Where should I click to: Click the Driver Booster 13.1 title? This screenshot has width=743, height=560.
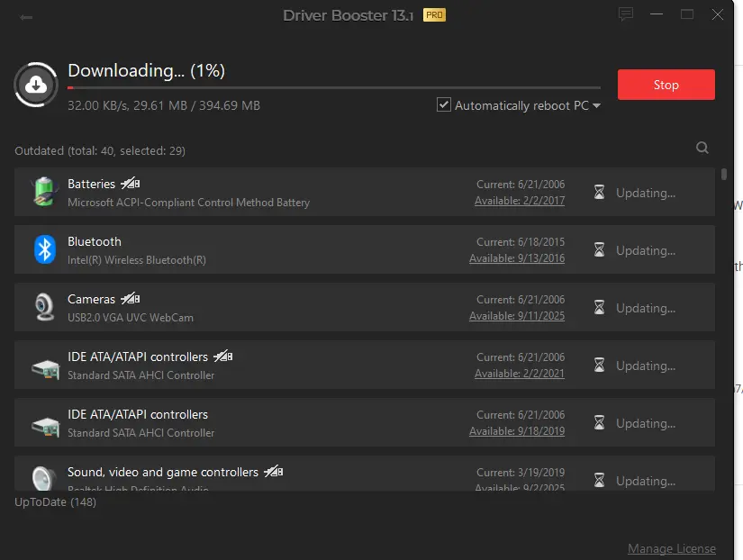(349, 15)
